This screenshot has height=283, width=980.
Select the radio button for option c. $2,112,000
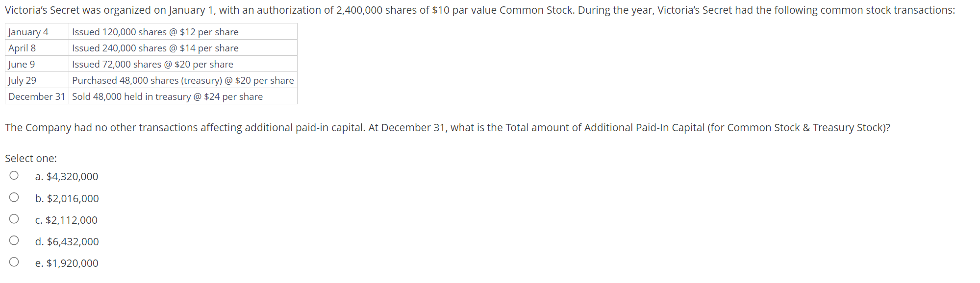coord(14,219)
